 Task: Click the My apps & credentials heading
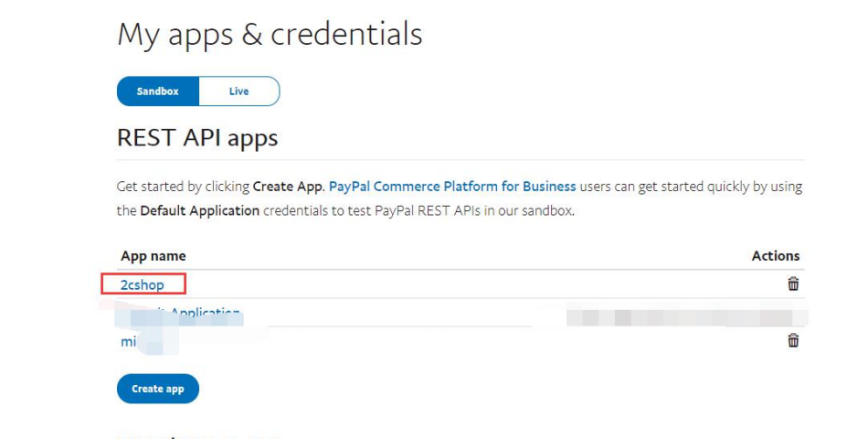[270, 35]
